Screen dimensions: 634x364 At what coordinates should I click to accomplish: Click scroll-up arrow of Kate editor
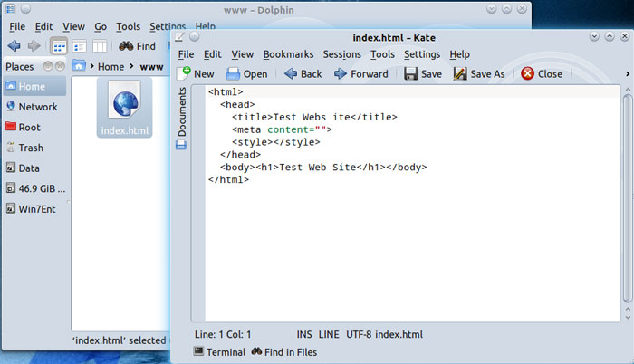pyautogui.click(x=628, y=89)
